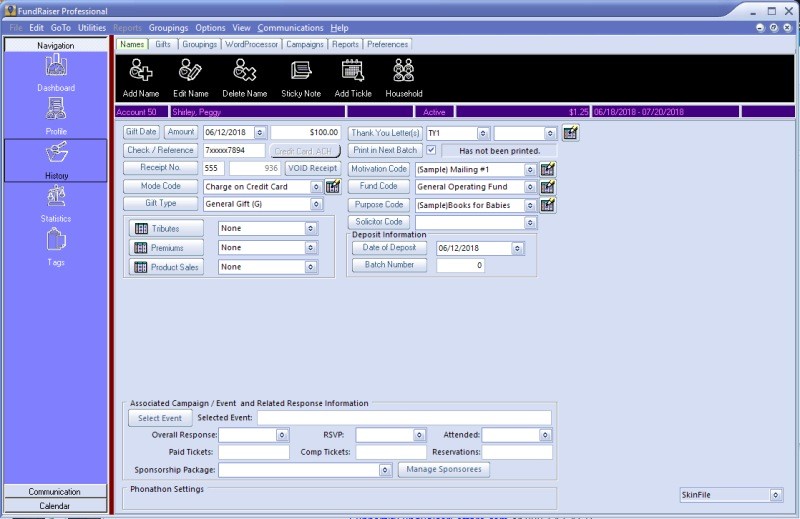Open the Utilities menu
This screenshot has height=519, width=800.
coord(92,28)
